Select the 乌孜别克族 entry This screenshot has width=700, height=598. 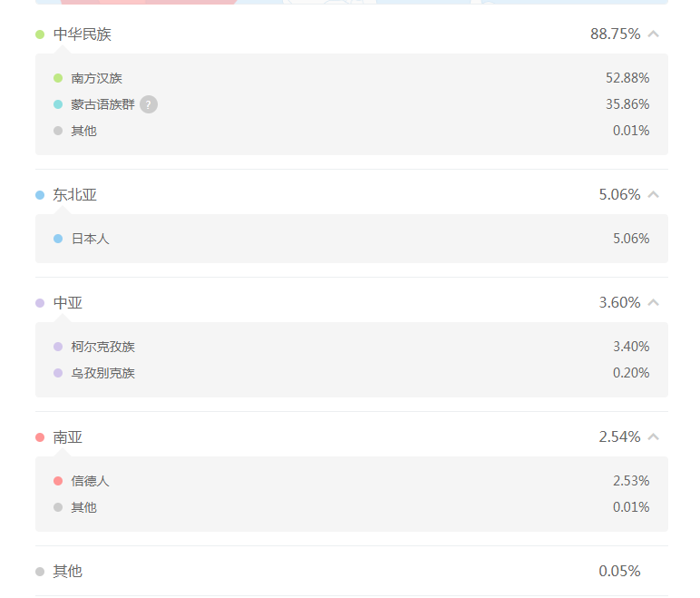(x=102, y=373)
